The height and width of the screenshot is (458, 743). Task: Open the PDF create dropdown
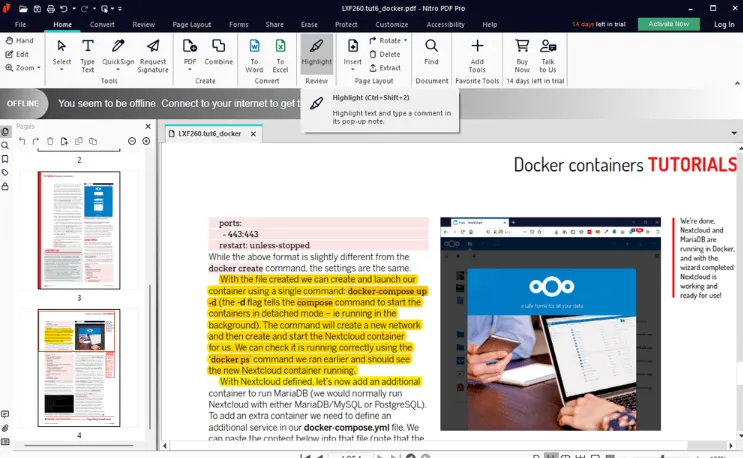pyautogui.click(x=190, y=70)
